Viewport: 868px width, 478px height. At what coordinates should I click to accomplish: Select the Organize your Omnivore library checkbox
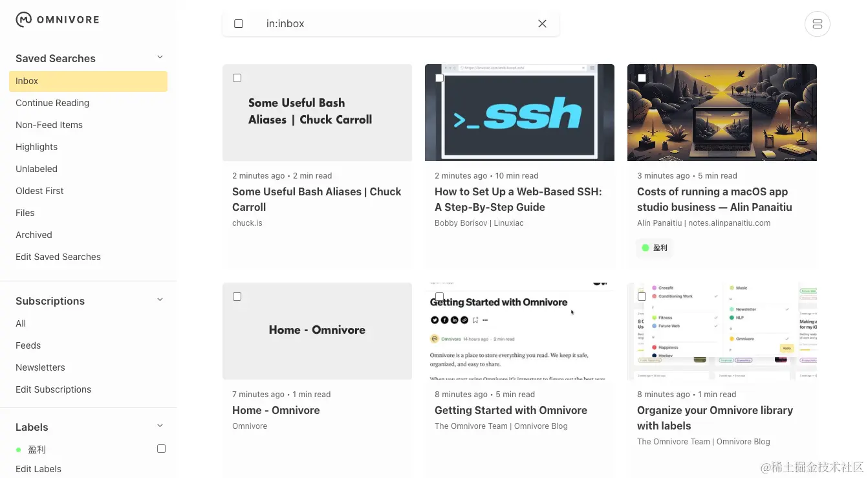tap(642, 297)
